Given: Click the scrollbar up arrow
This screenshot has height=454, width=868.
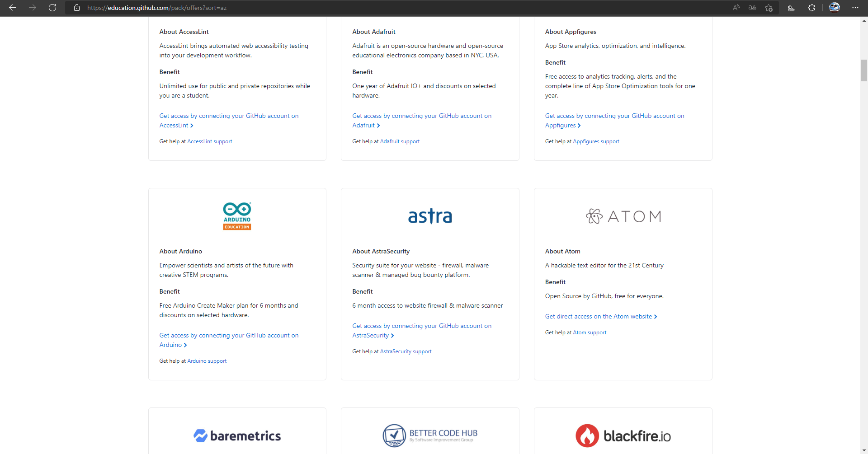Looking at the screenshot, I should coord(864,21).
